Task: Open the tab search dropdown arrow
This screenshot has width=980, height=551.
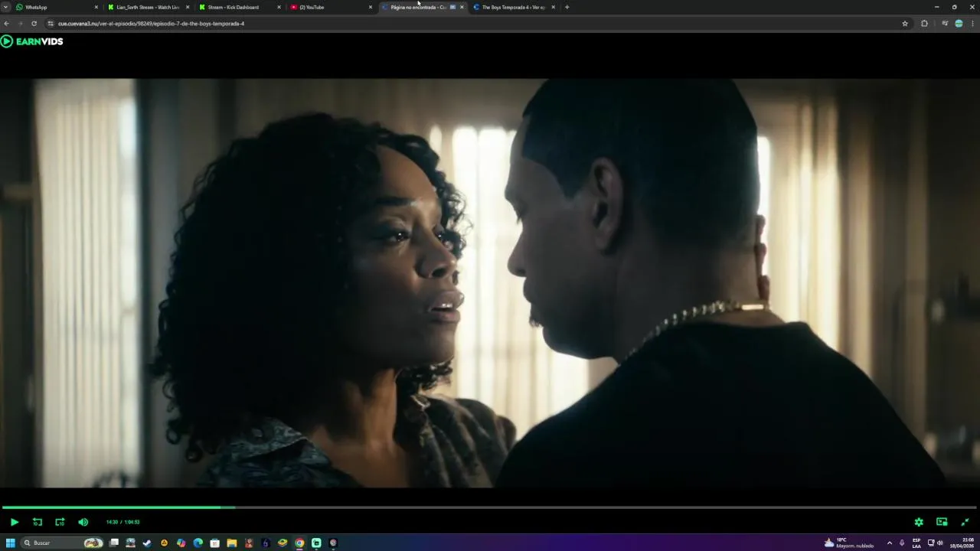Action: [6, 7]
